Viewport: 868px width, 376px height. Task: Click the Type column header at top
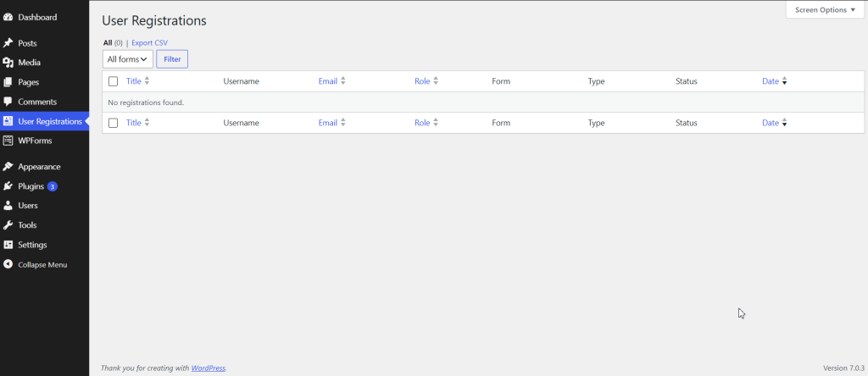[x=596, y=81]
